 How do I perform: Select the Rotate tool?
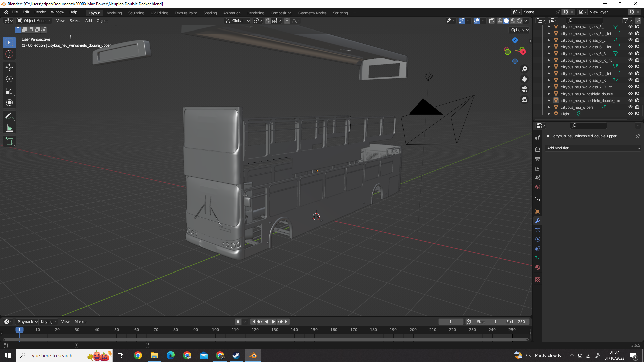pos(9,79)
